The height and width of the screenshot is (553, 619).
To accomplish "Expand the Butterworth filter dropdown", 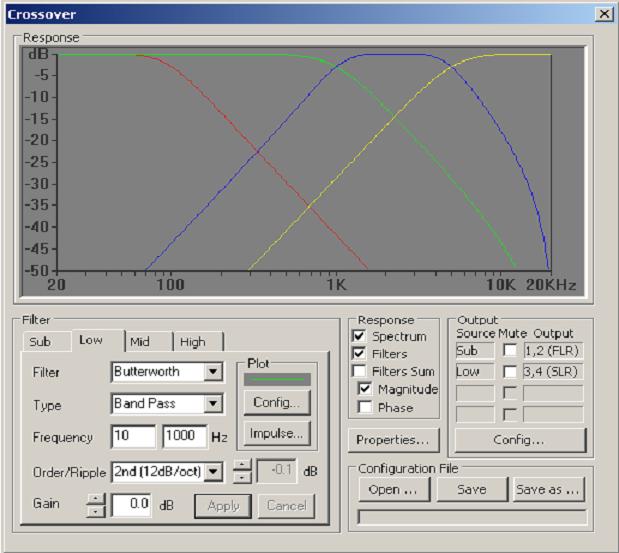I will [212, 371].
